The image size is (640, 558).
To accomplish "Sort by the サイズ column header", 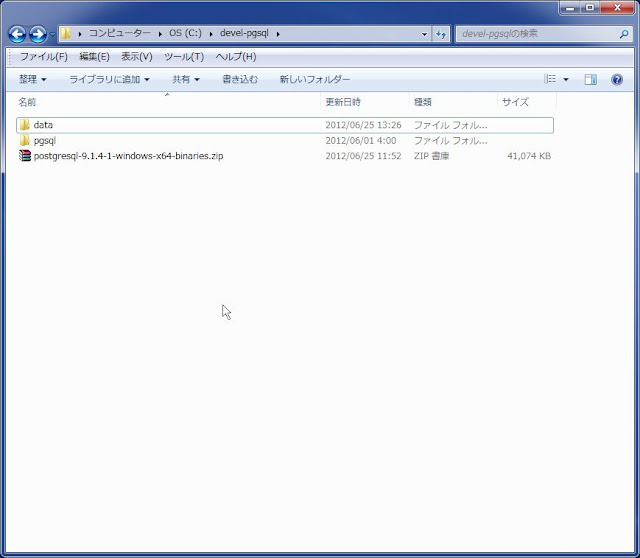I will [x=515, y=102].
